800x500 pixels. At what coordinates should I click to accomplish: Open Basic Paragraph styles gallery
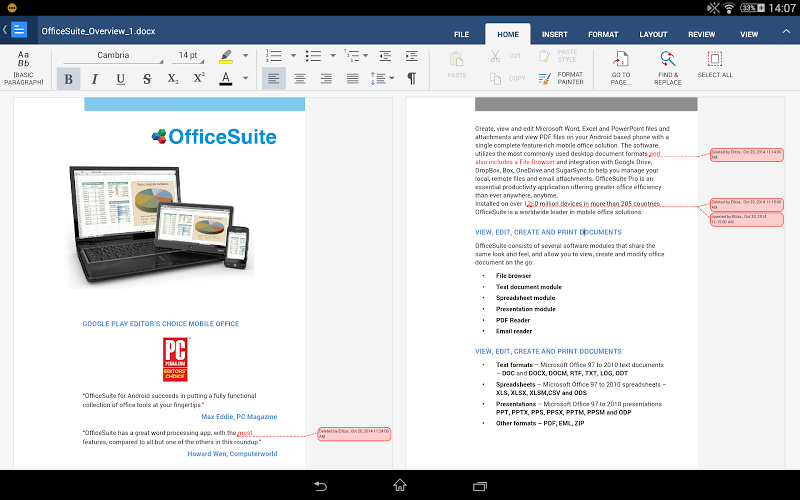[23, 67]
